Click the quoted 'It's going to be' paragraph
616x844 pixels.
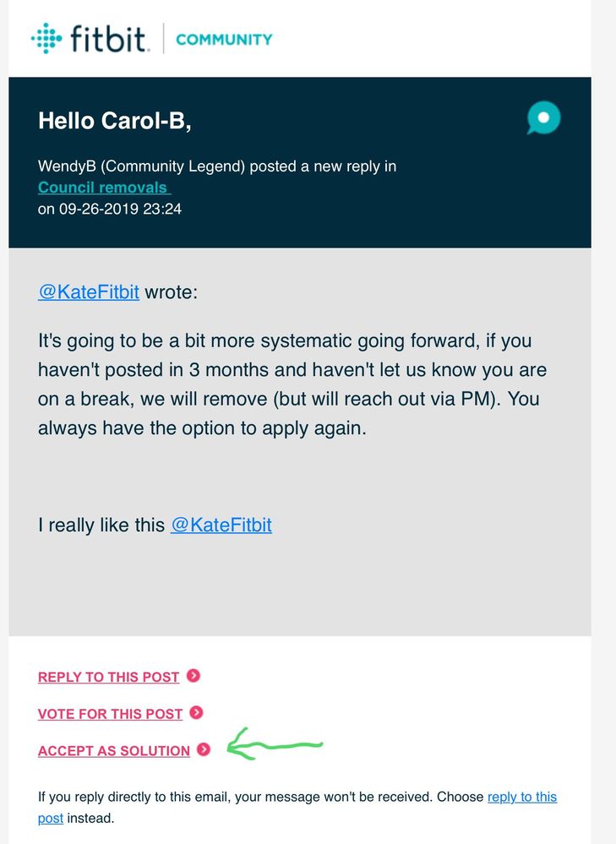pyautogui.click(x=292, y=384)
